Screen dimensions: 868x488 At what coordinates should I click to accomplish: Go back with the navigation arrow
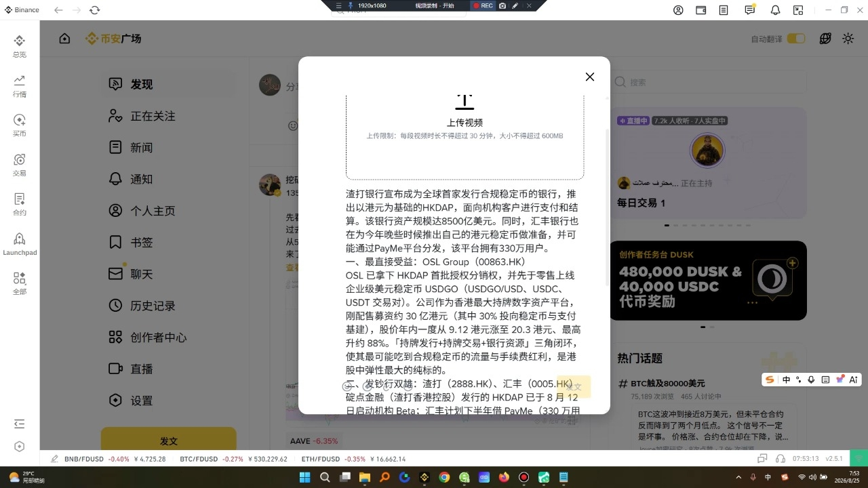tap(58, 10)
